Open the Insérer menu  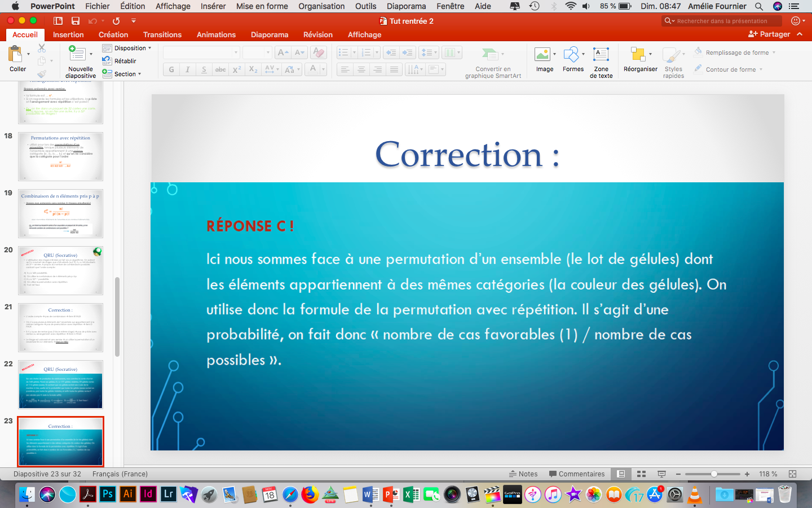[213, 6]
